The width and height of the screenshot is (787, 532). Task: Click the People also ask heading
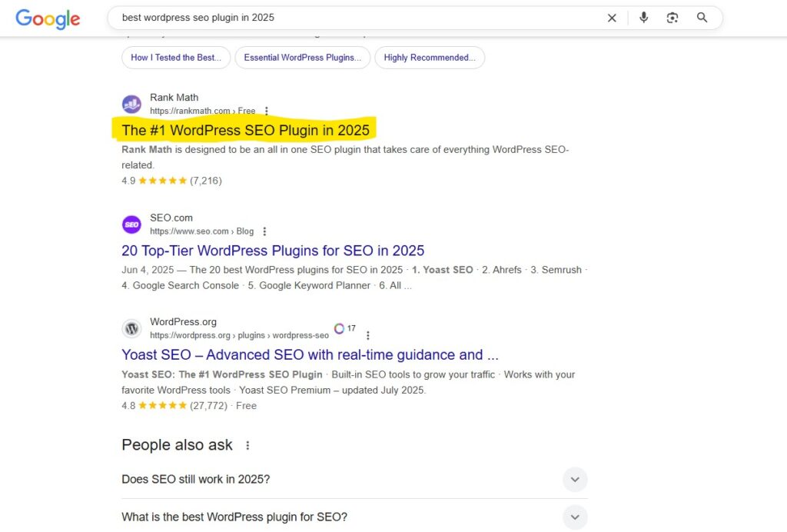click(178, 444)
